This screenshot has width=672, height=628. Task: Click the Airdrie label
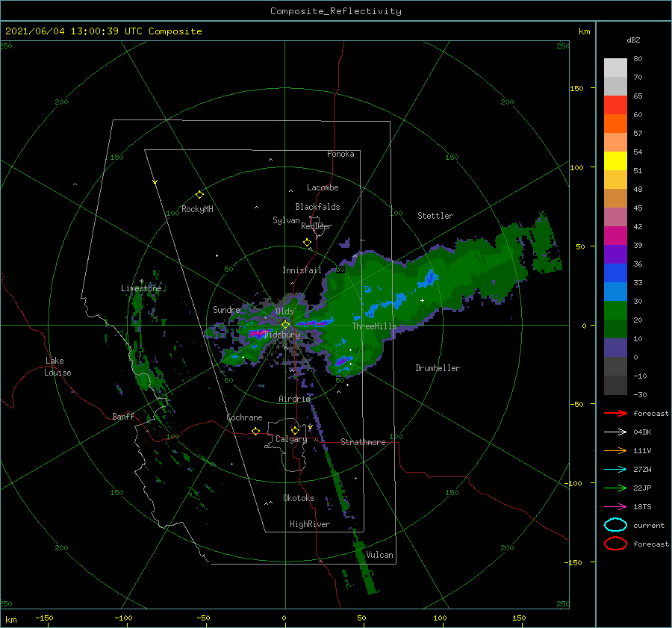pyautogui.click(x=294, y=399)
